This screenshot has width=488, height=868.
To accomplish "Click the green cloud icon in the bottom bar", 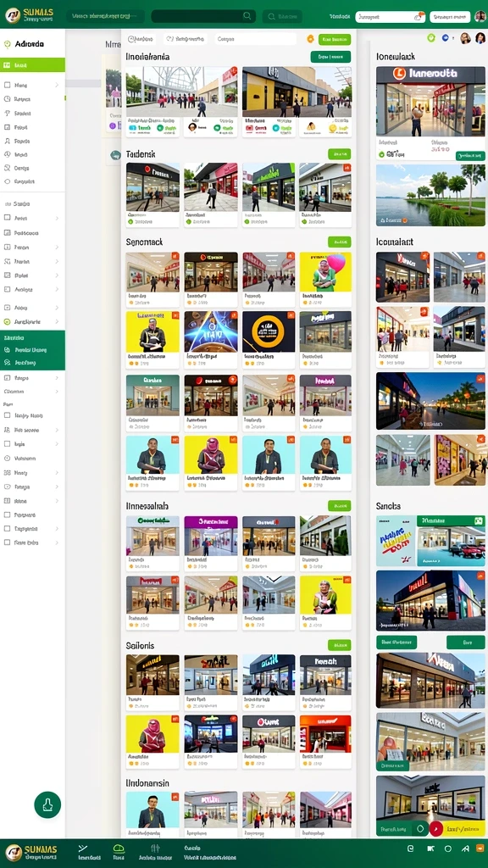I will point(119,848).
